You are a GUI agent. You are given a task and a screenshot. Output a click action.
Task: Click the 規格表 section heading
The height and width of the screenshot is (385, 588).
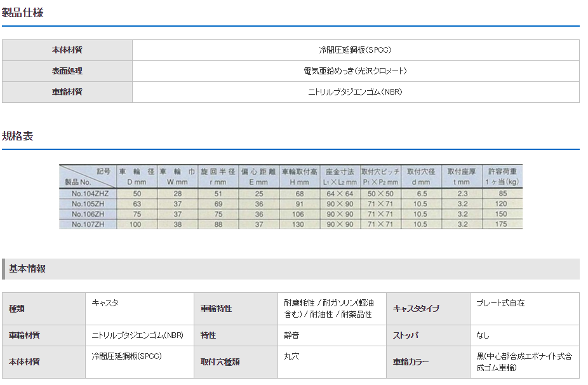(x=17, y=136)
